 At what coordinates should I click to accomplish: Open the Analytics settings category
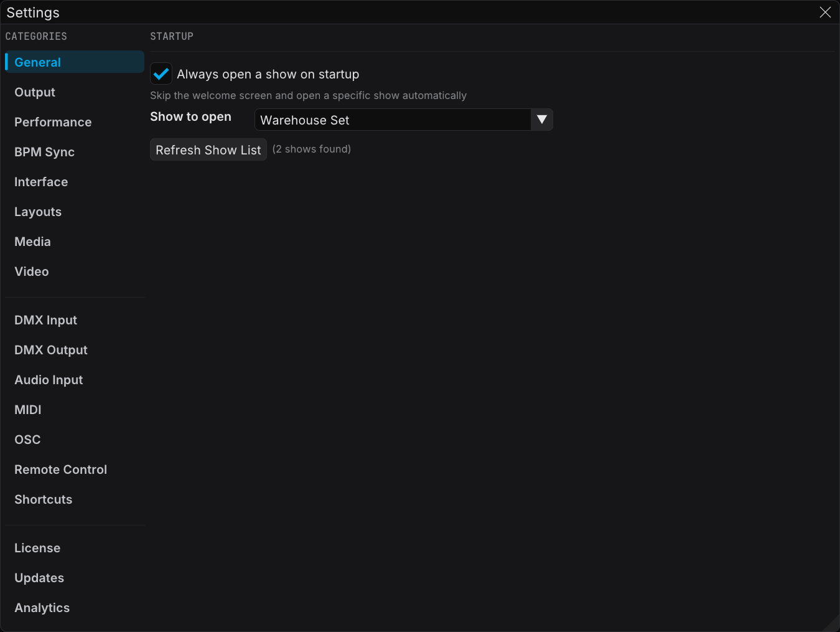pyautogui.click(x=75, y=608)
